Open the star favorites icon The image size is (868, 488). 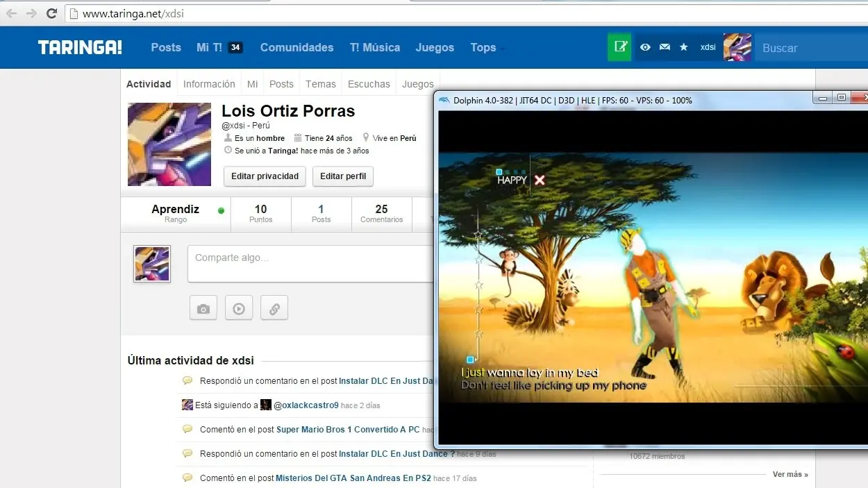[x=684, y=47]
